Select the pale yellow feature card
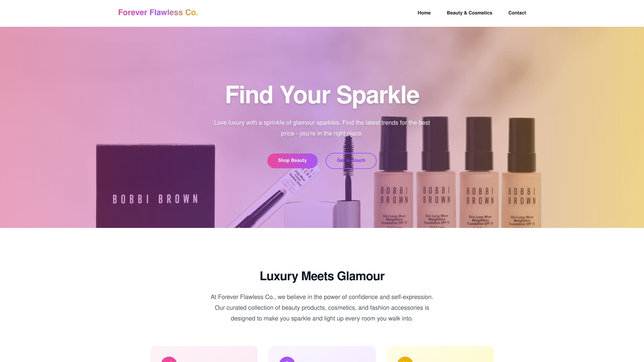Screen dimensions: 644x362 [x=440, y=354]
